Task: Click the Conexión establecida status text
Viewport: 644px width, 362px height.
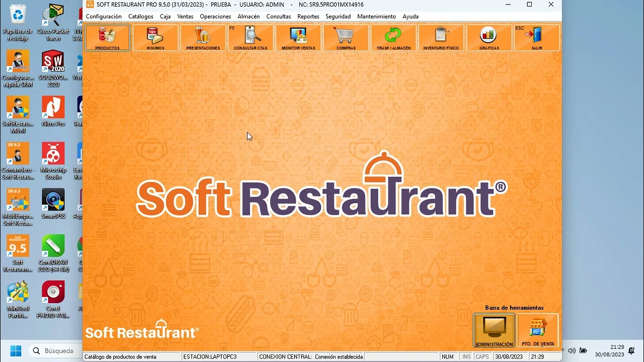Action: tap(339, 356)
